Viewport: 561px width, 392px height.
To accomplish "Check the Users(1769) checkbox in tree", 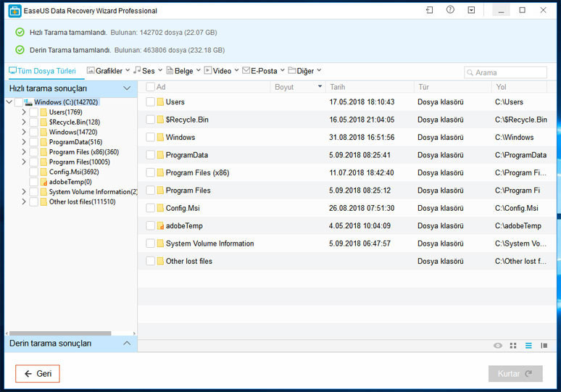I will 33,112.
